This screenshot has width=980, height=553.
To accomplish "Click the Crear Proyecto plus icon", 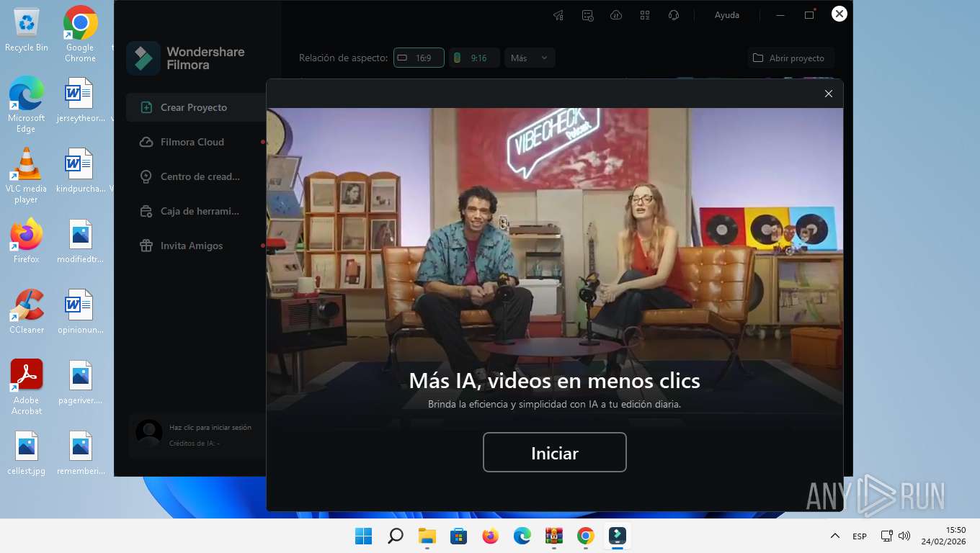I will [x=146, y=107].
